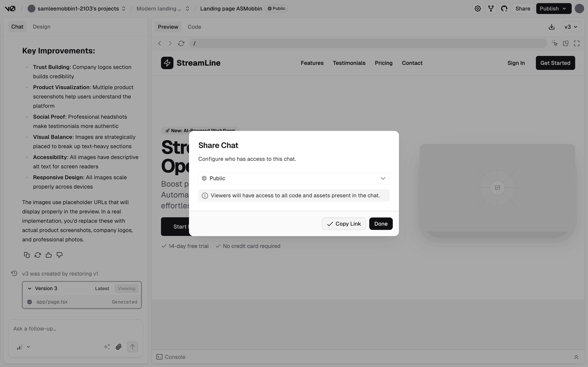Open the v3 version dropdown
This screenshot has width=588, height=367.
(571, 27)
